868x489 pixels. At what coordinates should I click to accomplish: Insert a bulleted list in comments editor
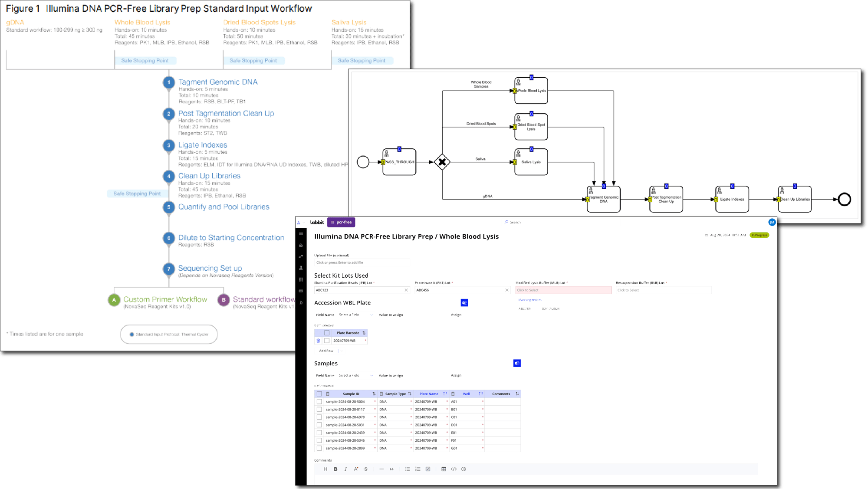coord(407,469)
